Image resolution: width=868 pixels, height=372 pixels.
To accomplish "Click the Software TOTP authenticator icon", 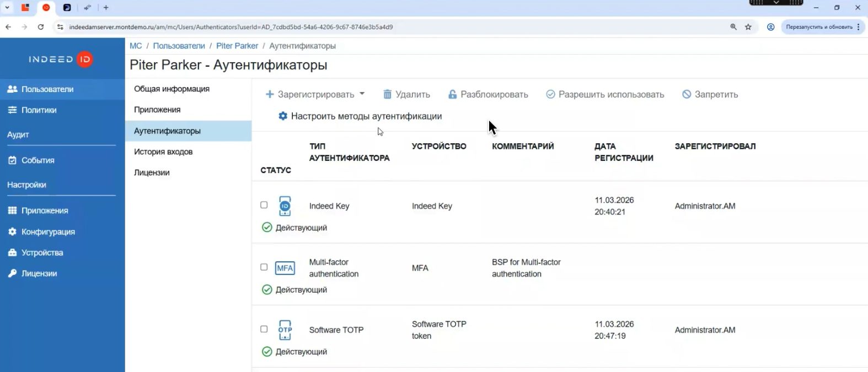I will [285, 330].
